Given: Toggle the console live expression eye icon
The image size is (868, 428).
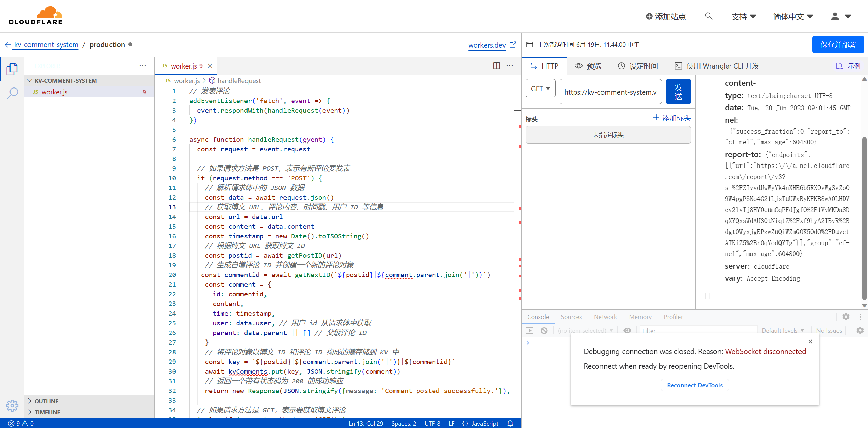Looking at the screenshot, I should [x=627, y=330].
